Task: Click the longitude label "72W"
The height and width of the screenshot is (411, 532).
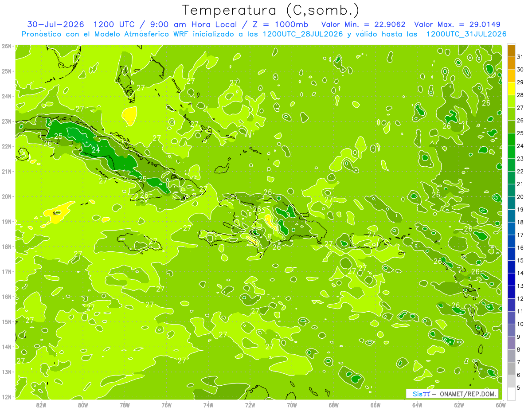Action: point(250,405)
